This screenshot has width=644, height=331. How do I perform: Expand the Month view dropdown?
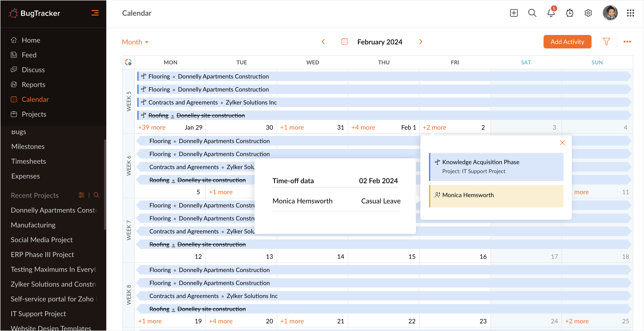(x=135, y=42)
